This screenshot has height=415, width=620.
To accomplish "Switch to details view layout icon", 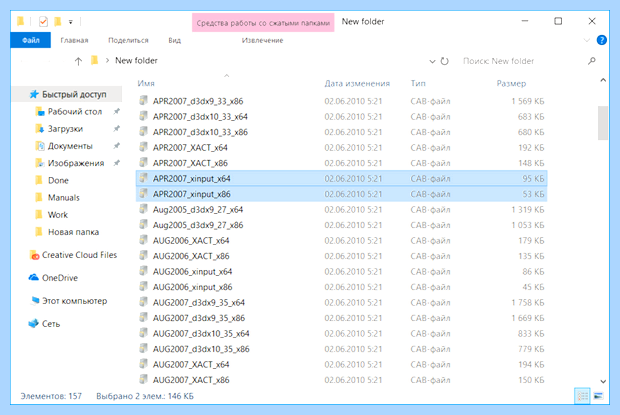I will [582, 396].
